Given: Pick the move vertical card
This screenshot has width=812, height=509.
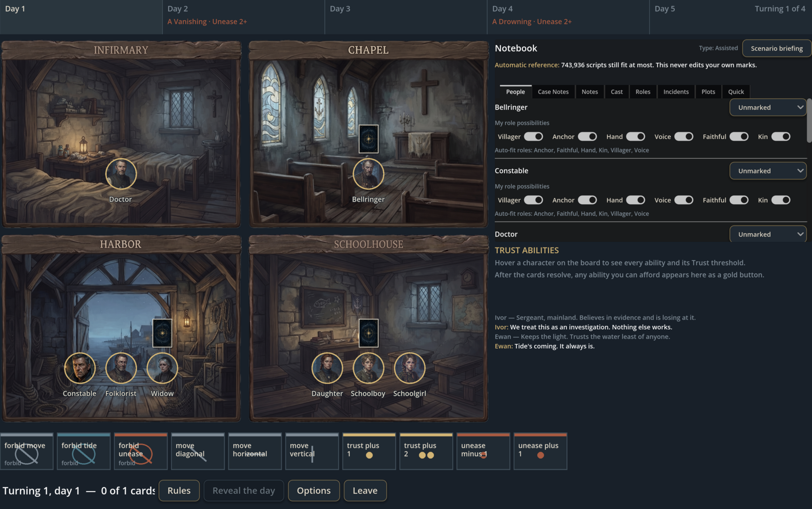Looking at the screenshot, I should point(312,451).
